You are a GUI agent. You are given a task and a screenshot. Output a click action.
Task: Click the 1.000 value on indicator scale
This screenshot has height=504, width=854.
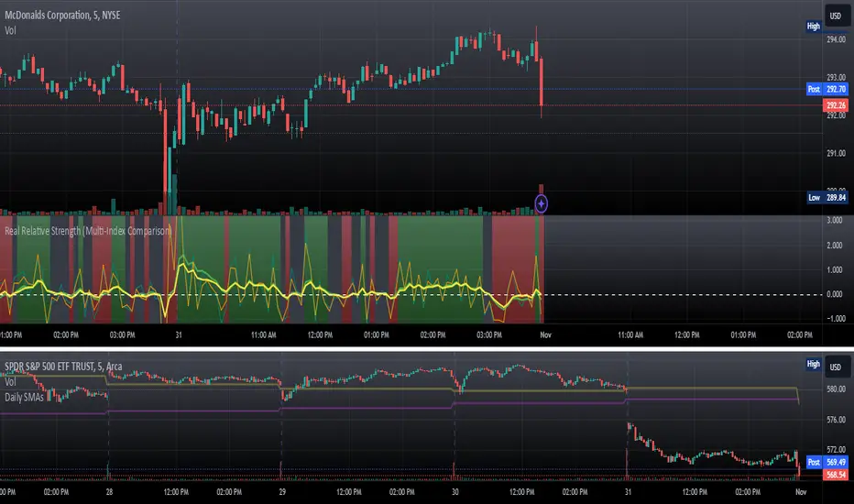(835, 270)
